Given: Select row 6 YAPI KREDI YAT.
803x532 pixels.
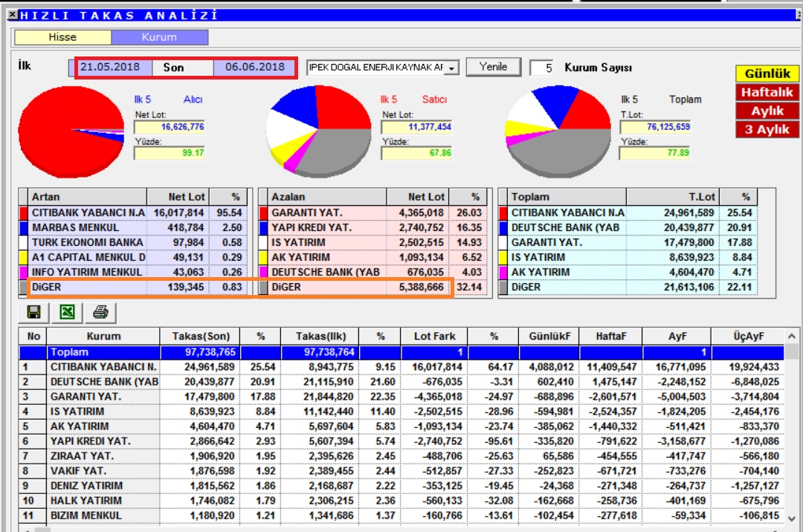Looking at the screenshot, I should coord(401,441).
